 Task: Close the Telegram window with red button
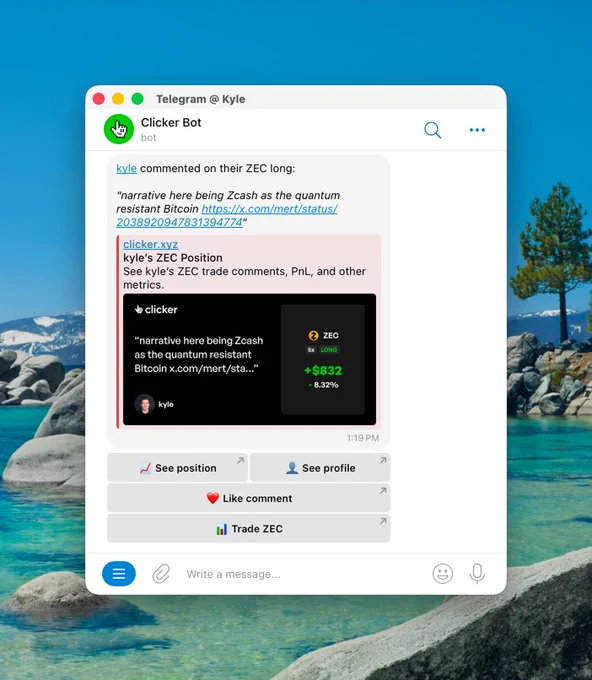point(99,99)
